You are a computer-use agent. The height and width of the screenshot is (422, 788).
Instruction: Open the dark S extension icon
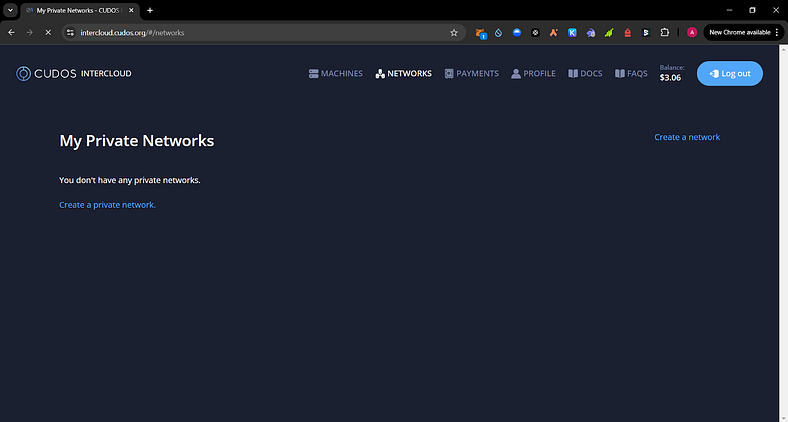646,33
